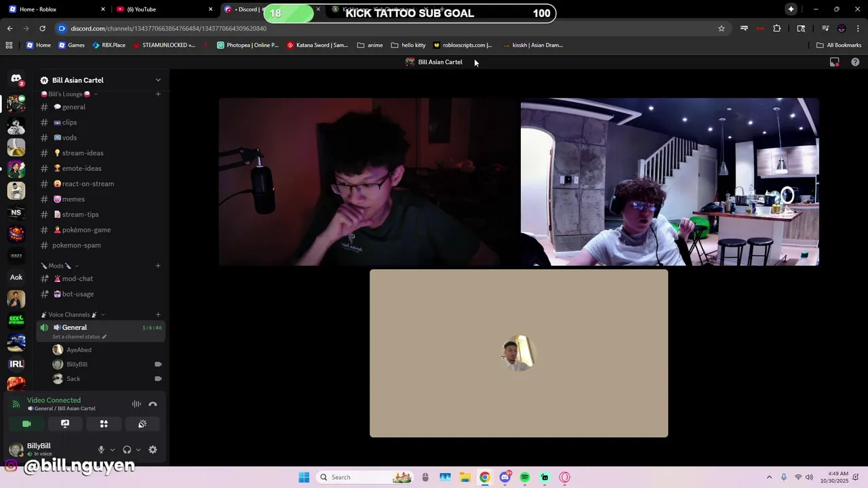Open the Bill Asian Cartel server menu
Image resolution: width=868 pixels, height=488 pixels.
tap(102, 80)
